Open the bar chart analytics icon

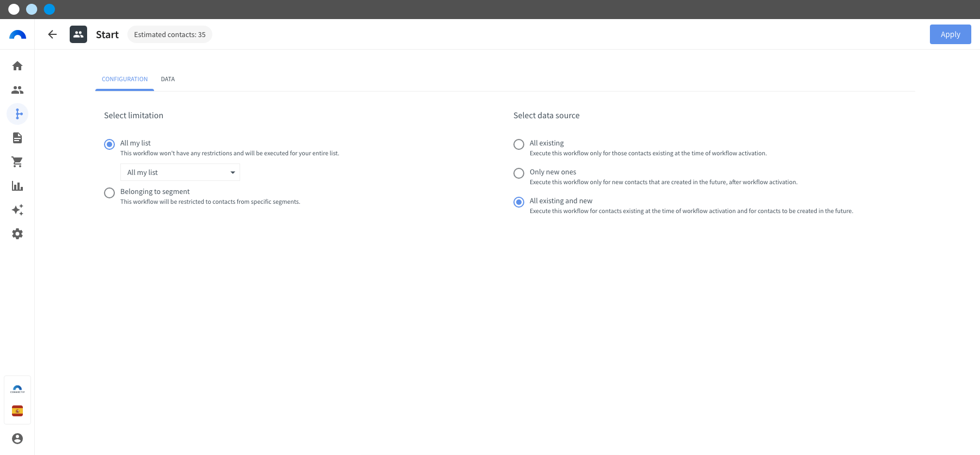click(17, 186)
